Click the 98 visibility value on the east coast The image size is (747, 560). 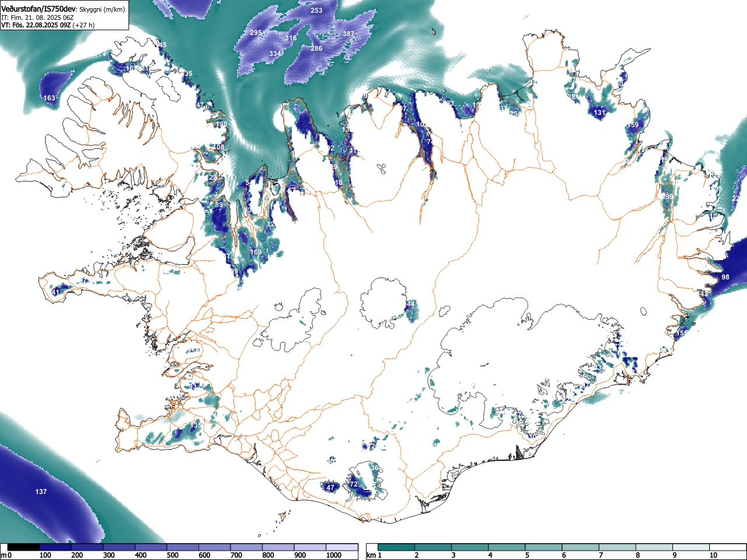pos(725,277)
